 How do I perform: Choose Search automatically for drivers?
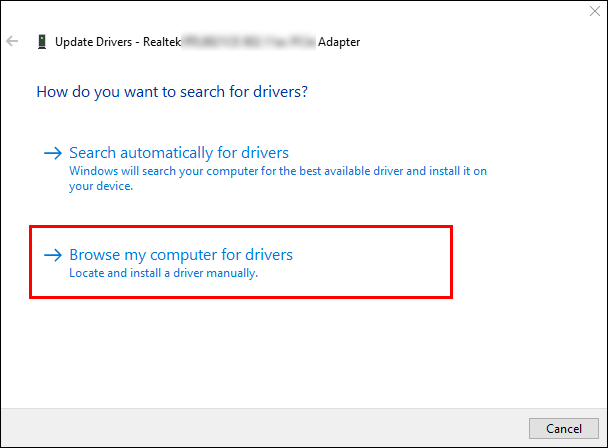[179, 153]
